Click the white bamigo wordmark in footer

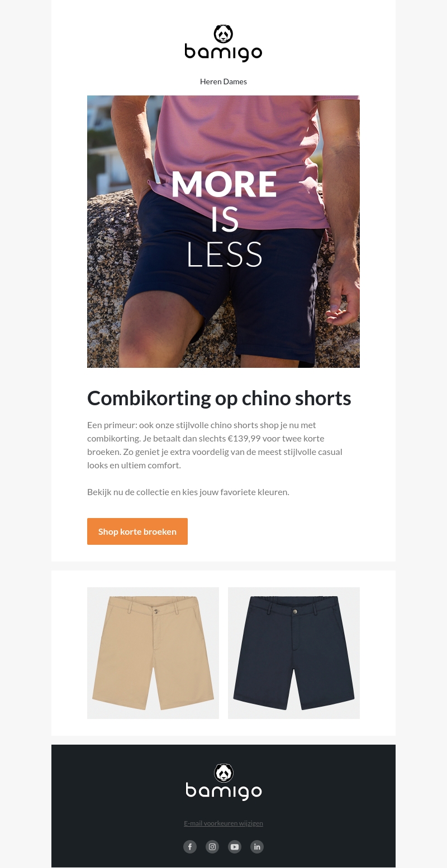point(223,792)
